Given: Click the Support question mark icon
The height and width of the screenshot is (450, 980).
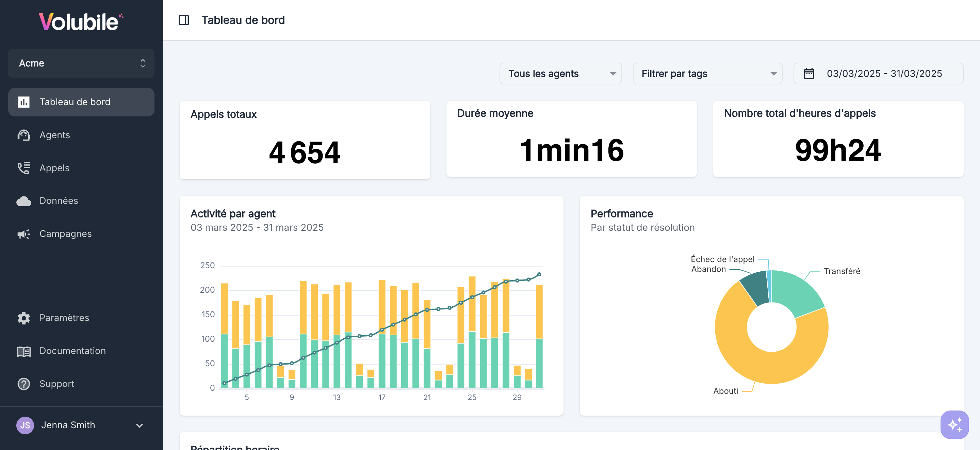Looking at the screenshot, I should tap(23, 384).
